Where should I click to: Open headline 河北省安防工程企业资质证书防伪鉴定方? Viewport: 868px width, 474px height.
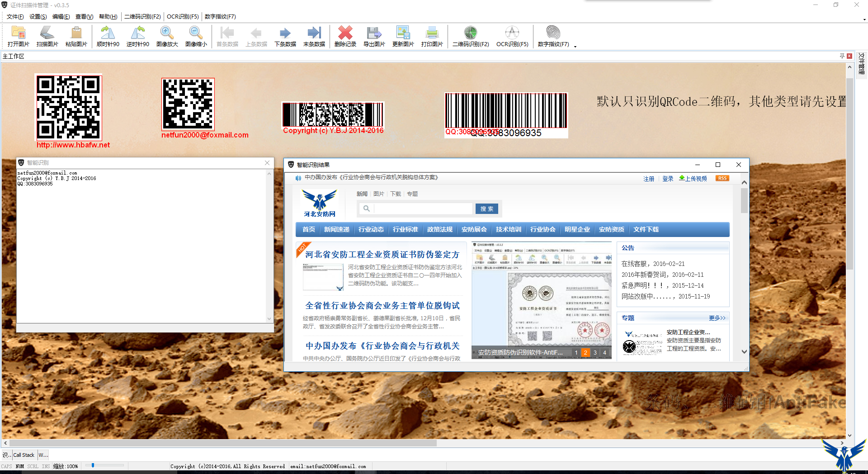click(x=382, y=255)
